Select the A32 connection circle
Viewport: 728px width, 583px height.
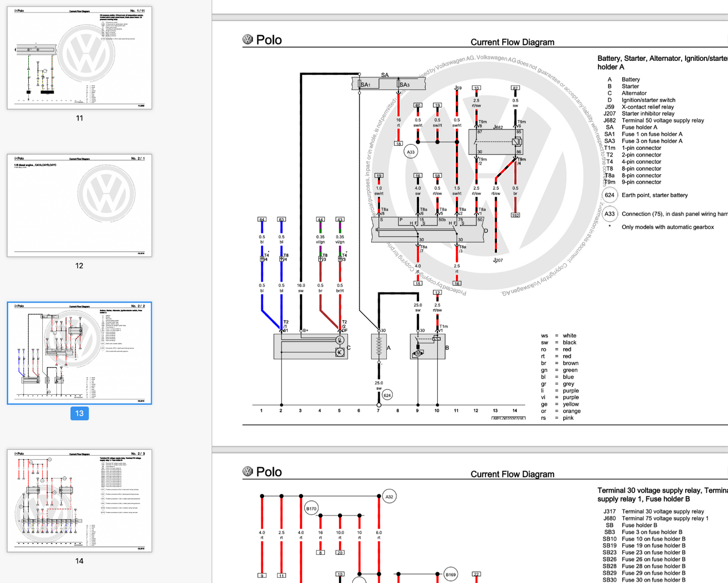[x=389, y=497]
